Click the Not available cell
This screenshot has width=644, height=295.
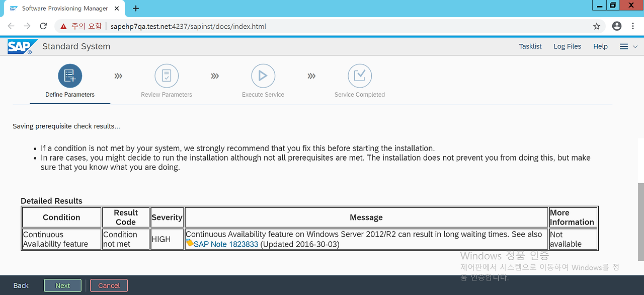pyautogui.click(x=573, y=239)
